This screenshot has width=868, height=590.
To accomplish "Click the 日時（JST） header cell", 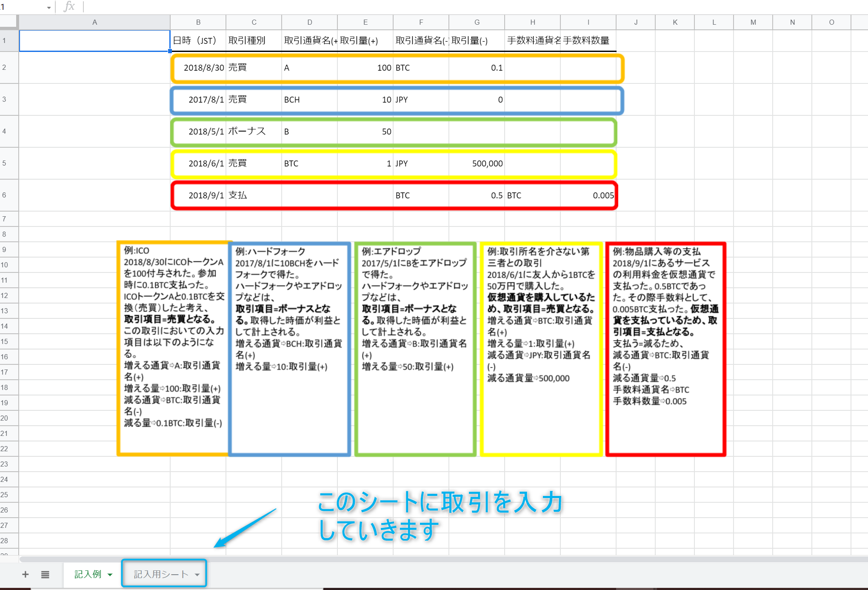I will coord(198,41).
